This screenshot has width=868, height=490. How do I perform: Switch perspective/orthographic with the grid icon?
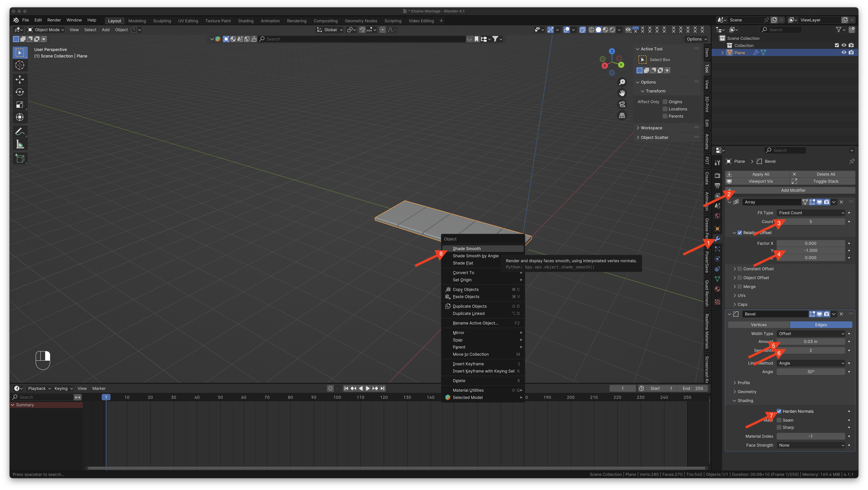click(622, 115)
